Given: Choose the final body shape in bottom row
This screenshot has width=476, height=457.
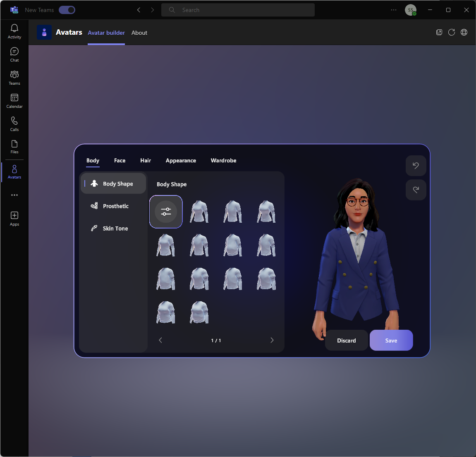Looking at the screenshot, I should coord(199,312).
